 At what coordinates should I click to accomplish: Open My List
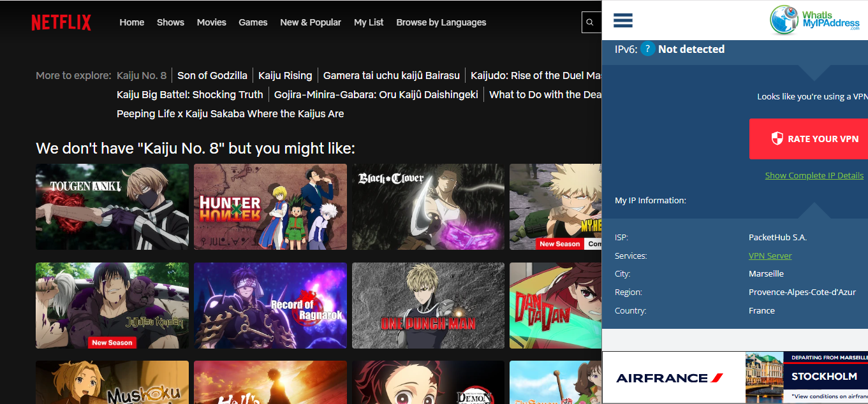(x=369, y=22)
